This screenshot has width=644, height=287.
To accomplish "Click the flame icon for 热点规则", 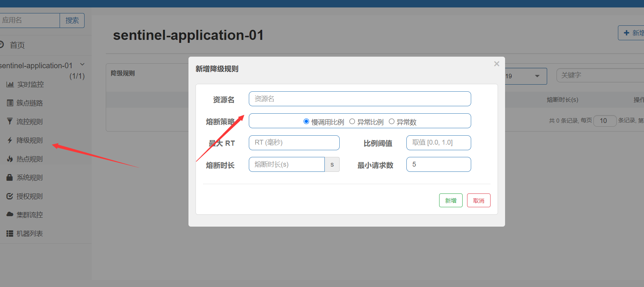I will pos(10,159).
